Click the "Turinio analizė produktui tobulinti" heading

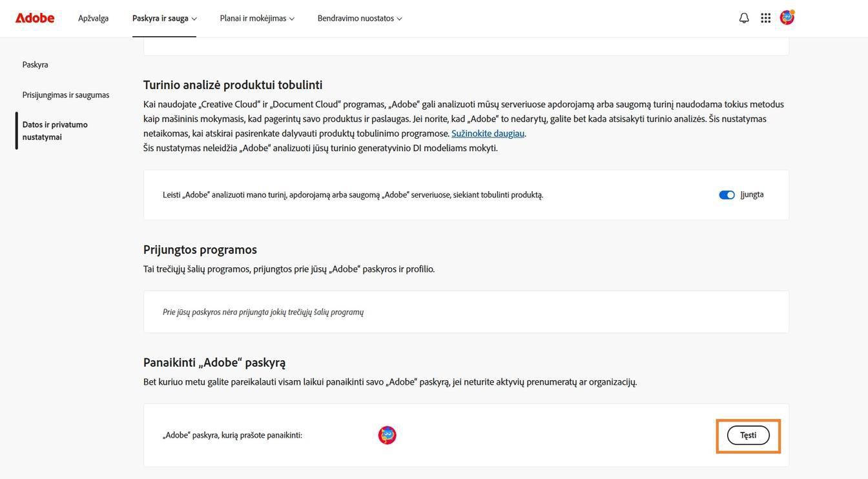pyautogui.click(x=232, y=85)
